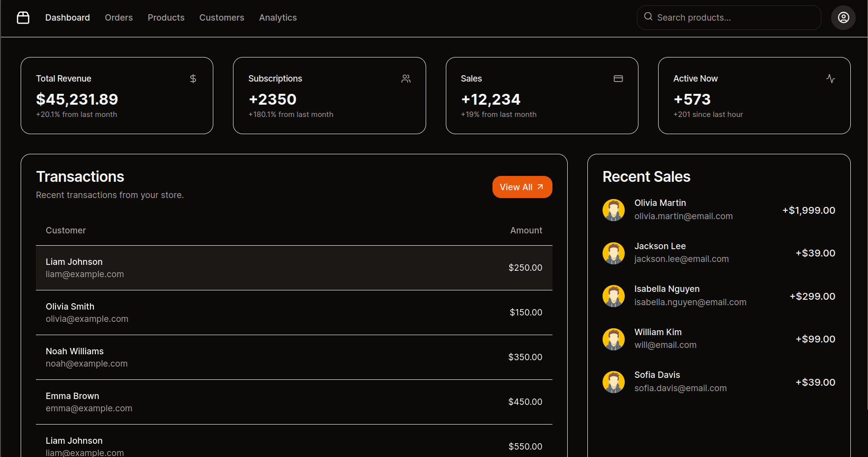
Task: Select the Liam Johnson $250.00 transaction row
Action: pyautogui.click(x=294, y=268)
